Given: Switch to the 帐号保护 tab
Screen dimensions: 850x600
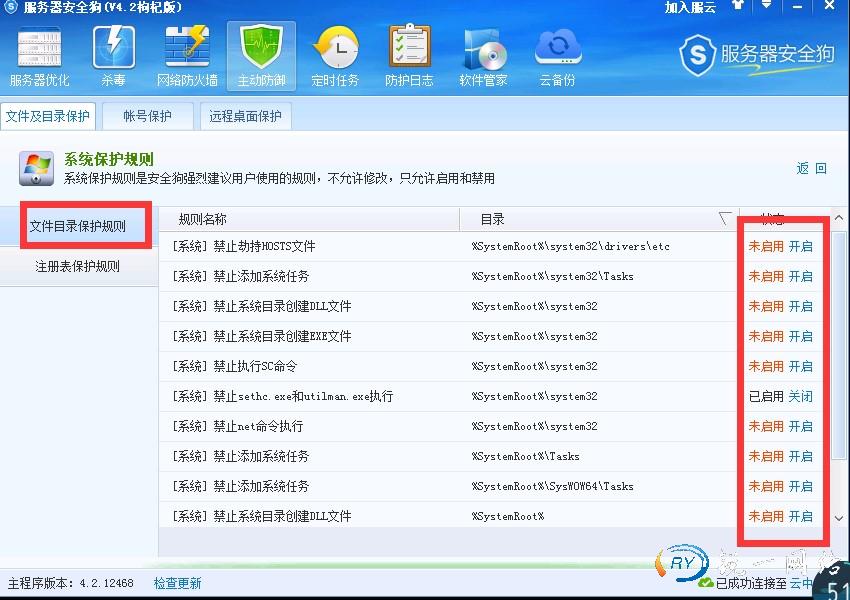Looking at the screenshot, I should tap(147, 116).
